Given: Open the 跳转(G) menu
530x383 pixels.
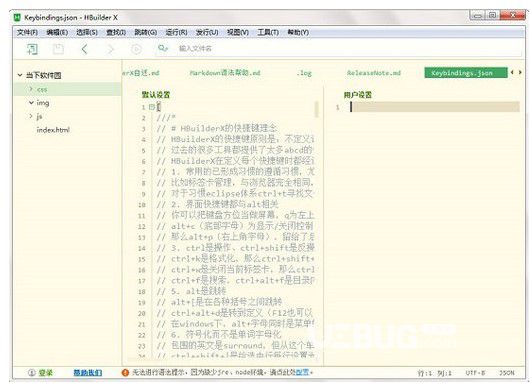Looking at the screenshot, I should [x=146, y=32].
